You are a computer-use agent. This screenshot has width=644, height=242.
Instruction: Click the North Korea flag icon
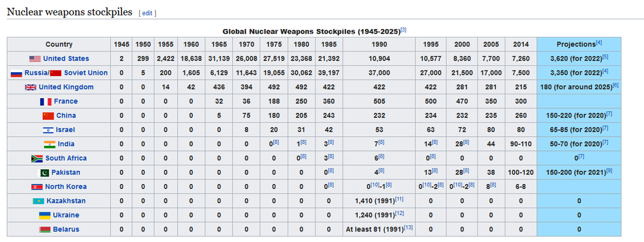37,187
